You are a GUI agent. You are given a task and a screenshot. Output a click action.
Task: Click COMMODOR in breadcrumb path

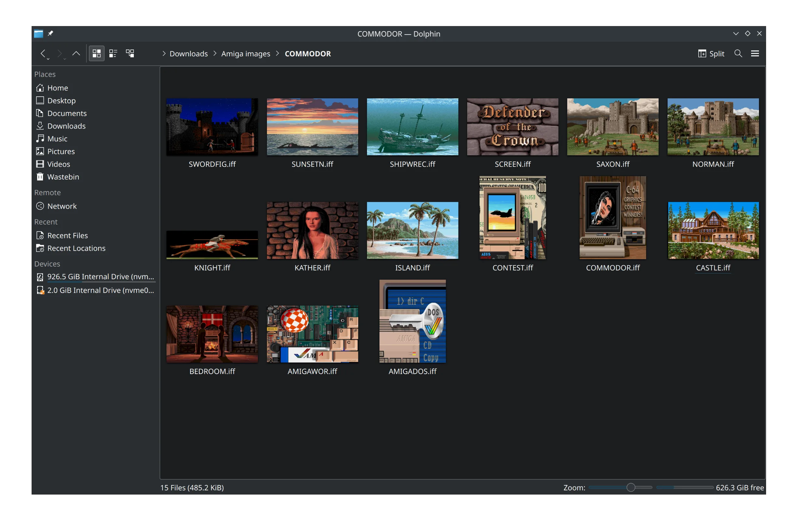308,54
